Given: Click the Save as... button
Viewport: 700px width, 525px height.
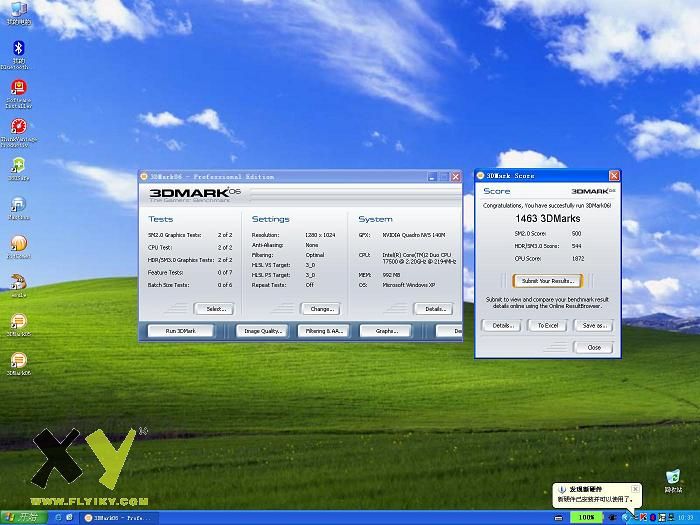Looking at the screenshot, I should (x=594, y=325).
